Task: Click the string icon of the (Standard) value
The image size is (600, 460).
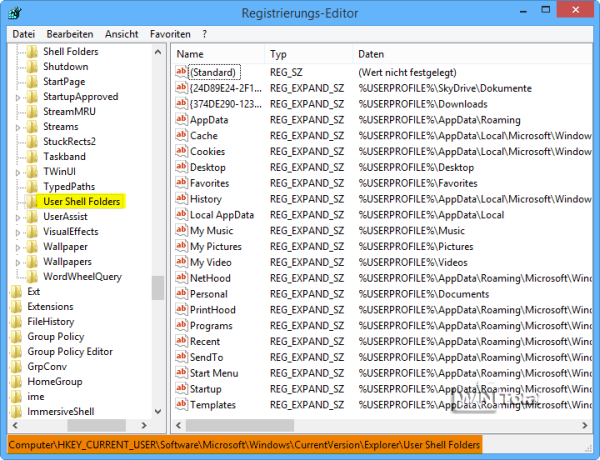Action: click(x=181, y=72)
